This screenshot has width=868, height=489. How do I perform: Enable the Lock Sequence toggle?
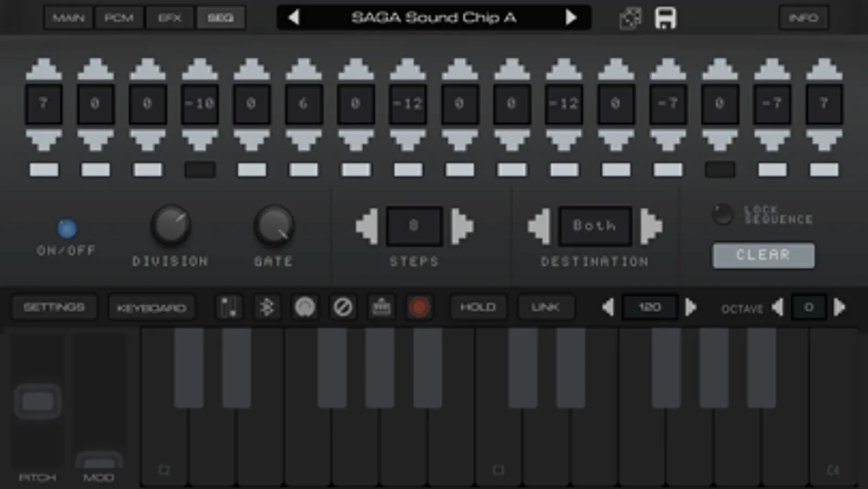[x=723, y=215]
